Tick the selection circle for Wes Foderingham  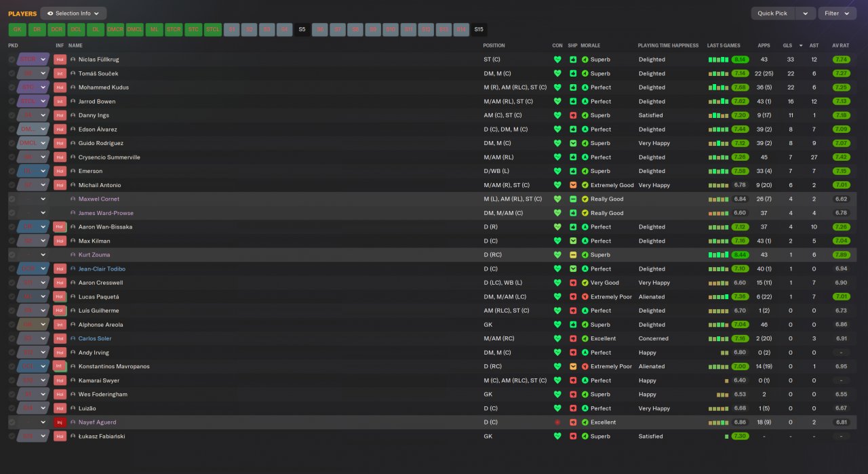(12, 395)
